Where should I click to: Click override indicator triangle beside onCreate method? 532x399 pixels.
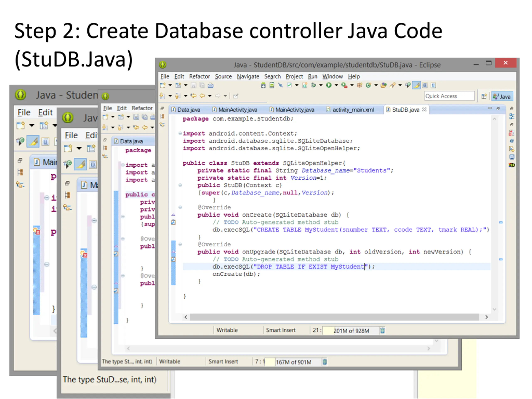pyautogui.click(x=173, y=215)
